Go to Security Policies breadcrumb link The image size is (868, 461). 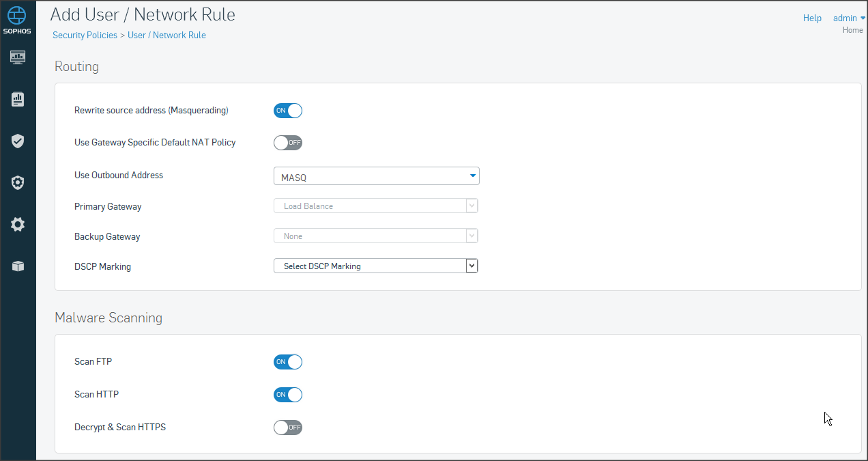[x=85, y=36]
